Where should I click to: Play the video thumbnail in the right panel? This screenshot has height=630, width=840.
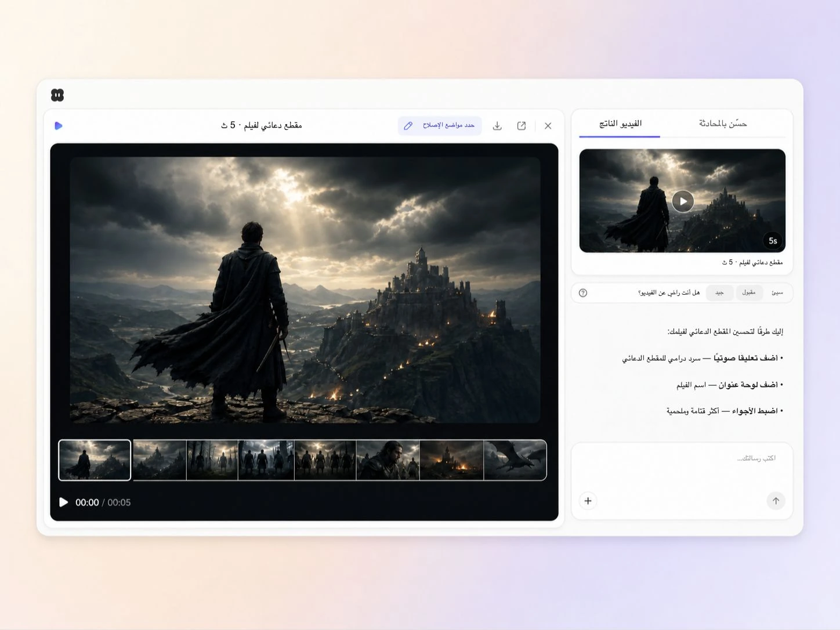point(683,201)
